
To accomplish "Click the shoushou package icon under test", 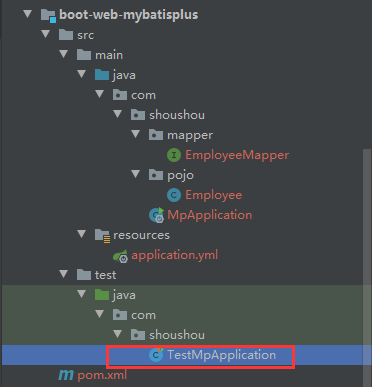I will pyautogui.click(x=138, y=335).
